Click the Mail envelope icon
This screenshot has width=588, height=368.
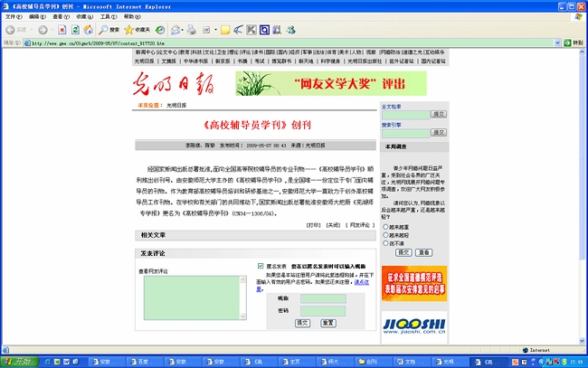(x=175, y=30)
